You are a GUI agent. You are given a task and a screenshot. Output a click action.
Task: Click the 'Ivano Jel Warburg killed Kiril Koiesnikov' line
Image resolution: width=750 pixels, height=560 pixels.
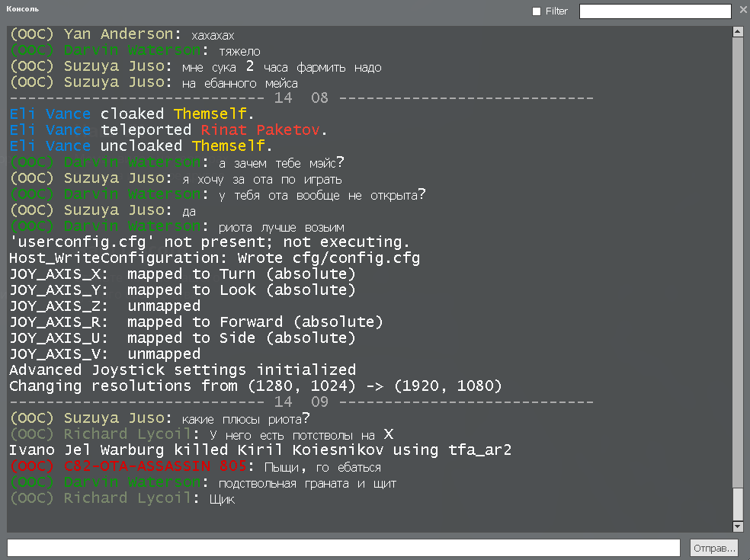coord(261,450)
